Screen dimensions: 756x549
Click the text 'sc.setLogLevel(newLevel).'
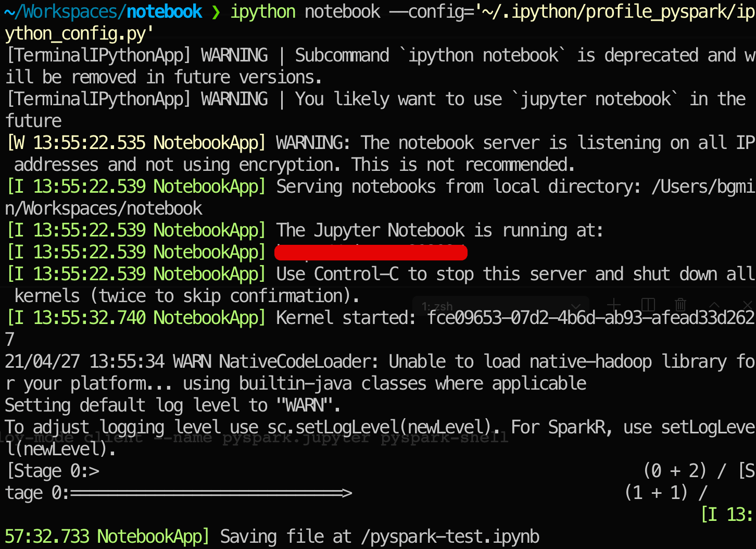pyautogui.click(x=384, y=427)
